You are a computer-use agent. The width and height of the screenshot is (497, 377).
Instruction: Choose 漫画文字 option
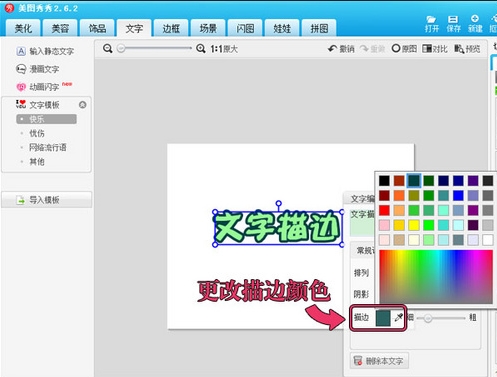click(x=38, y=69)
